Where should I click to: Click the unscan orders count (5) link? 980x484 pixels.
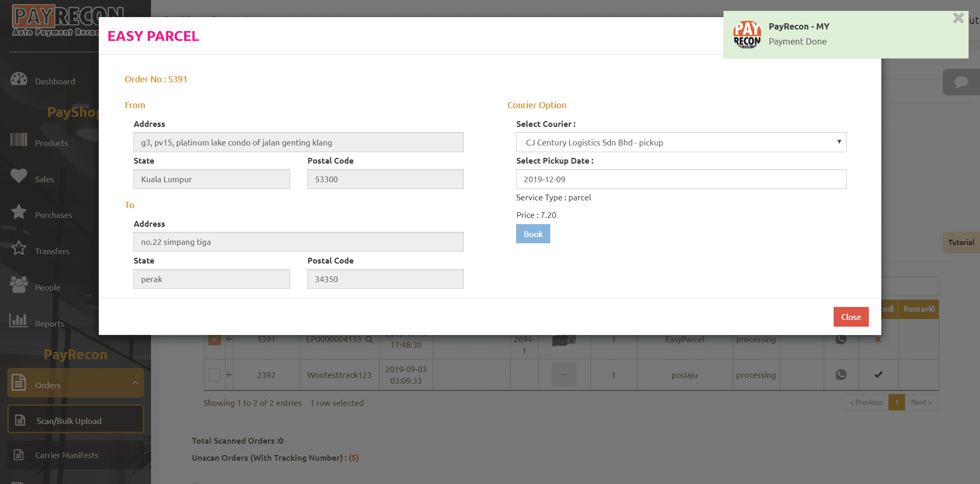pos(354,458)
